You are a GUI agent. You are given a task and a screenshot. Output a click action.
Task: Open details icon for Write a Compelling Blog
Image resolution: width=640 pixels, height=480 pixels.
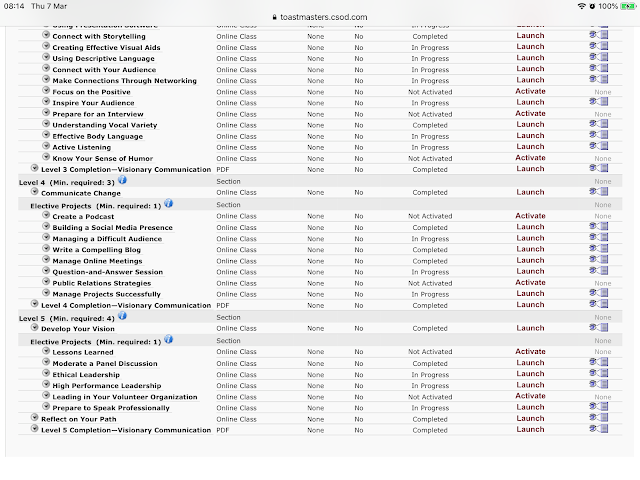tap(599, 249)
